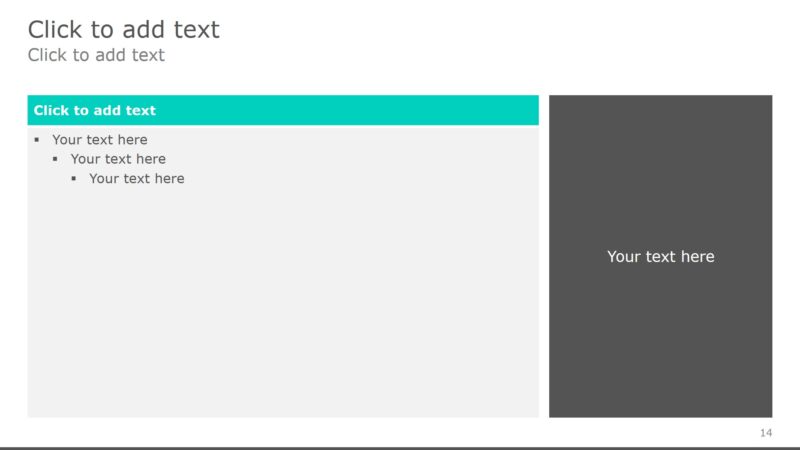Select the bold teal header text
The width and height of the screenshot is (800, 450).
click(95, 110)
